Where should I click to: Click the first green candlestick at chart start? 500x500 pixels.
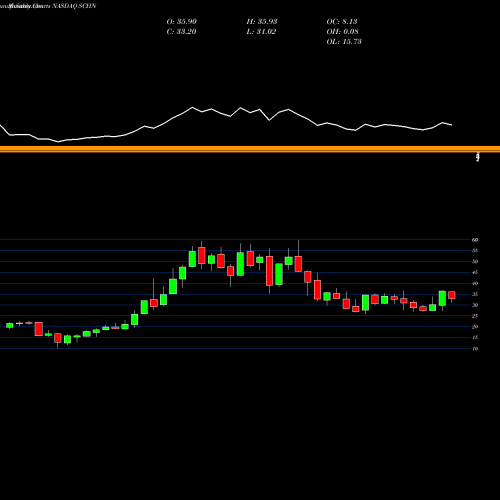pyautogui.click(x=10, y=325)
